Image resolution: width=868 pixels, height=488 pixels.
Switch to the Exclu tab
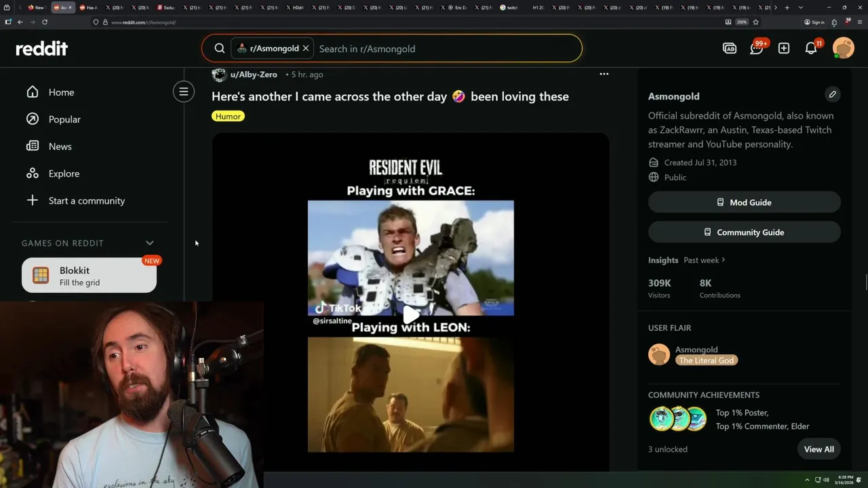[167, 7]
